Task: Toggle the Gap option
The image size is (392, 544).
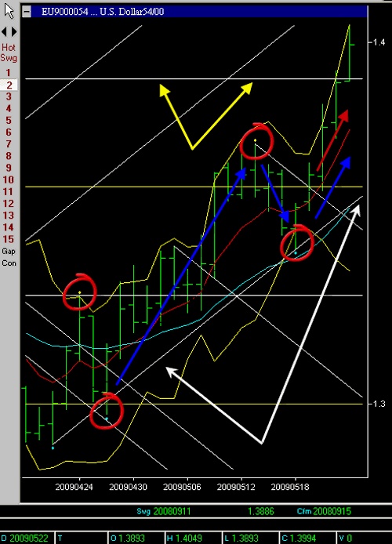Action: point(9,251)
